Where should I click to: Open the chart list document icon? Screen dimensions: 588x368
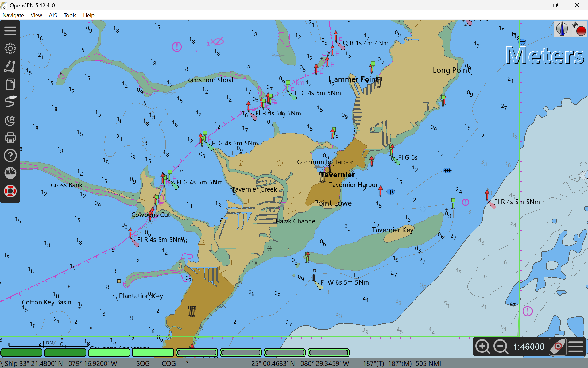point(10,84)
